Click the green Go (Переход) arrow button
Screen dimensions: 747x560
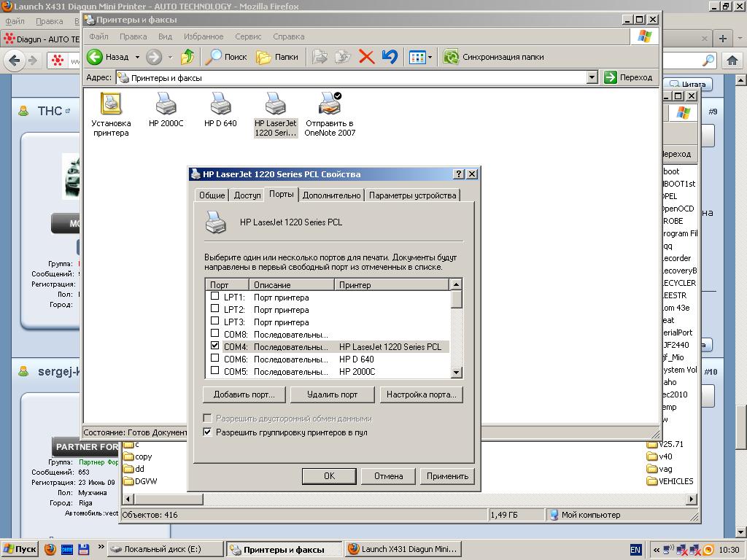tap(611, 77)
